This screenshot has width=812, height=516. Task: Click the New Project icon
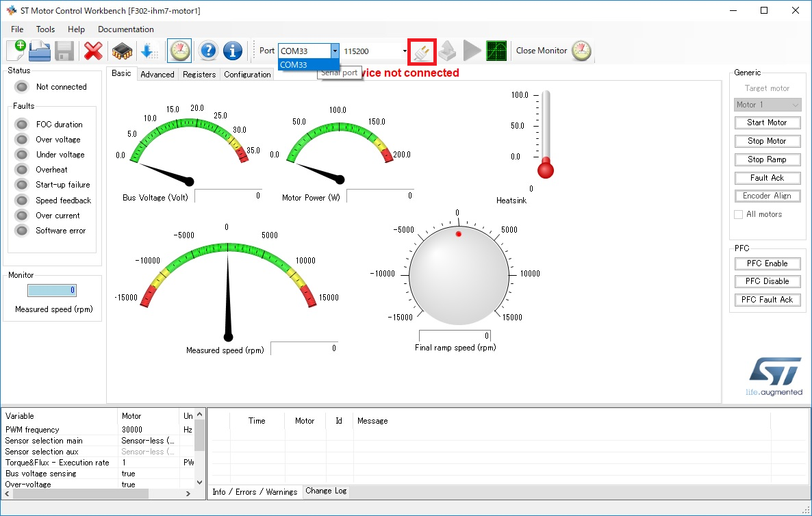(x=15, y=51)
